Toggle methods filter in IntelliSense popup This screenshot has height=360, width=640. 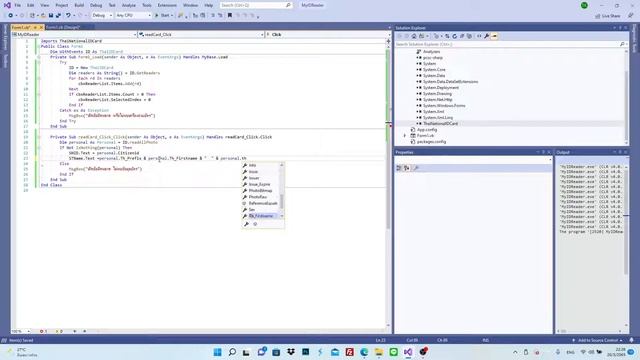[x=255, y=224]
